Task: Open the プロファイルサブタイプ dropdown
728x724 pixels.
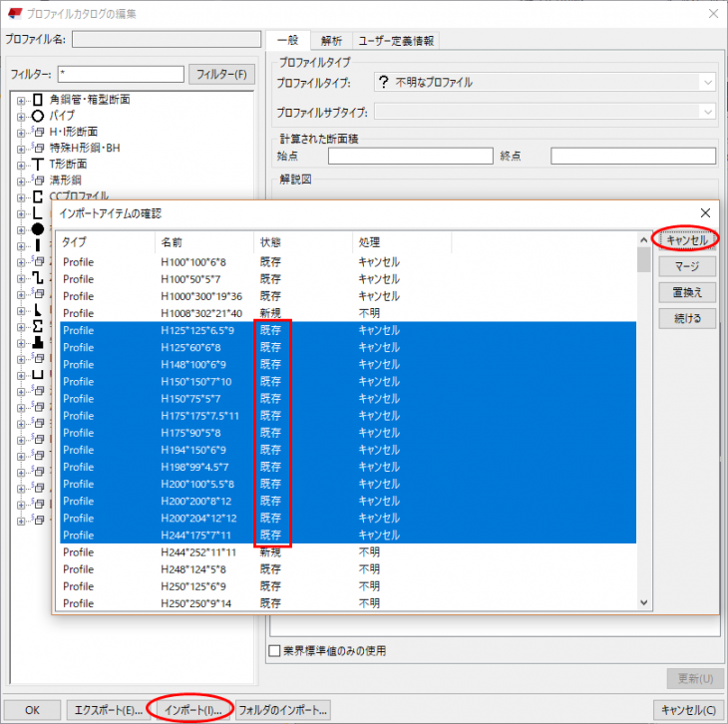Action: [x=708, y=112]
